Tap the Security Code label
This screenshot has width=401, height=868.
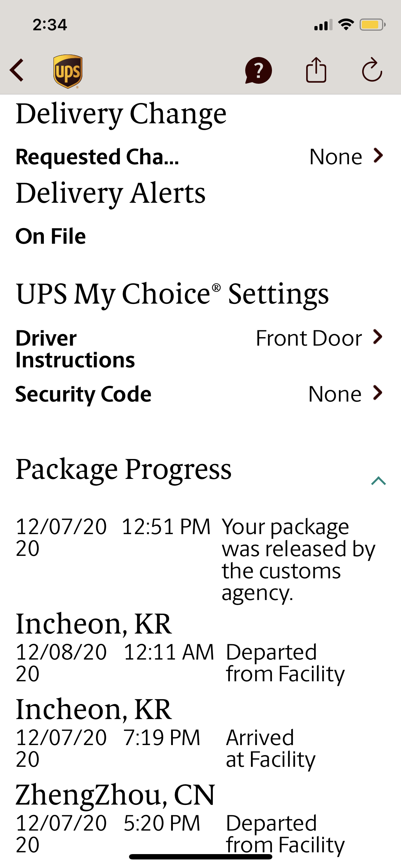pyautogui.click(x=83, y=394)
